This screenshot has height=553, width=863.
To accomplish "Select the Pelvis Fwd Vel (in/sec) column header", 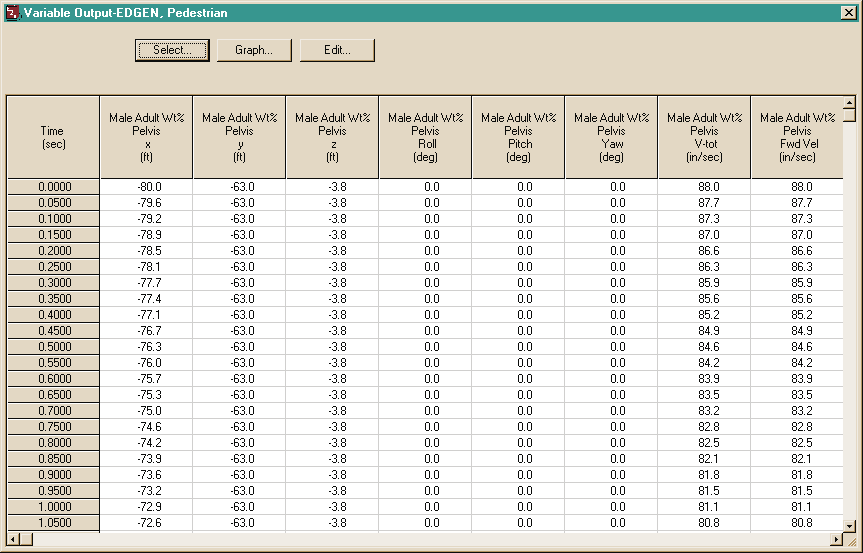I will pyautogui.click(x=797, y=138).
